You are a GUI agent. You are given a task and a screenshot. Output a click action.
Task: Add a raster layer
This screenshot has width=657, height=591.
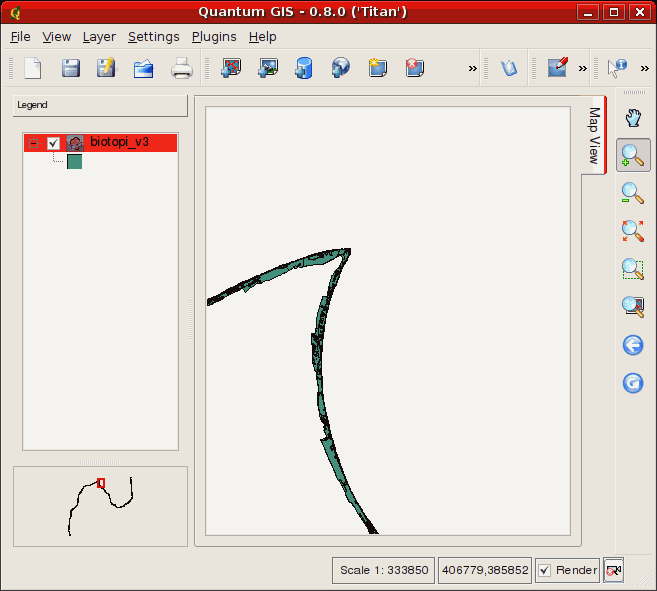[268, 68]
